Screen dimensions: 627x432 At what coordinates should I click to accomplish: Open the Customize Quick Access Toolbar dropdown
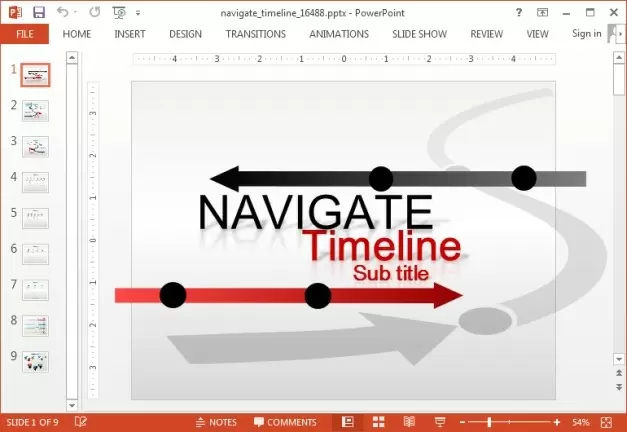pyautogui.click(x=139, y=13)
